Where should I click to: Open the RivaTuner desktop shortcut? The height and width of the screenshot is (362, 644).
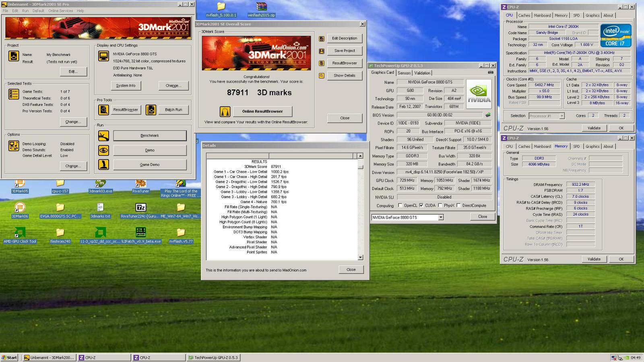tap(140, 186)
